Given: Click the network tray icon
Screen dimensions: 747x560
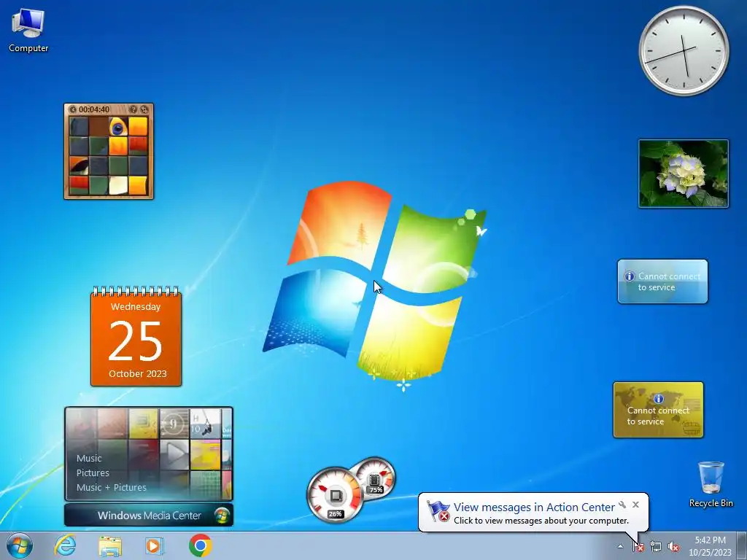Looking at the screenshot, I should [656, 547].
